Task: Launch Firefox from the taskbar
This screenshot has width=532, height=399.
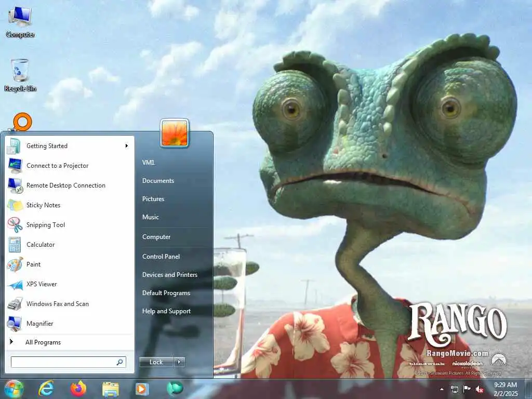Action: 78,389
